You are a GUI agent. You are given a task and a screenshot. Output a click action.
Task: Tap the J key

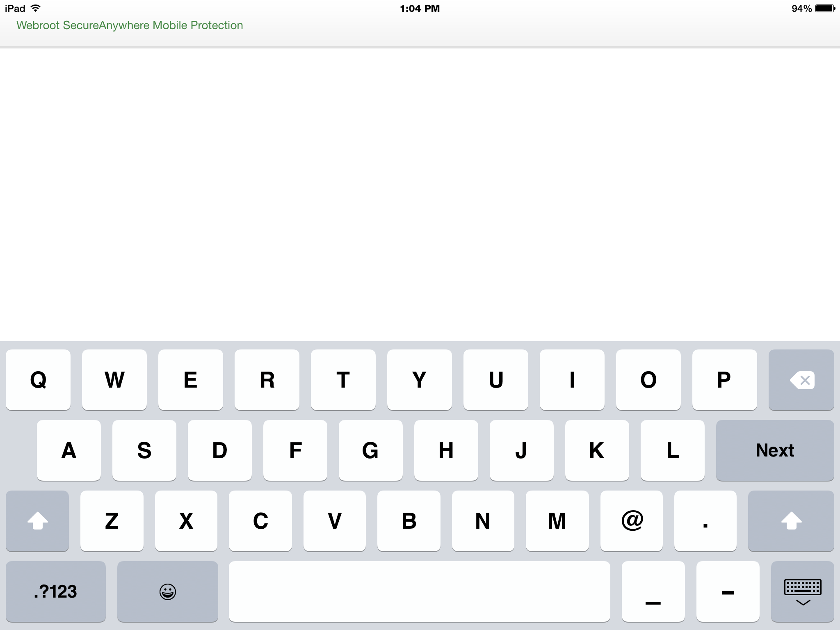(x=522, y=450)
